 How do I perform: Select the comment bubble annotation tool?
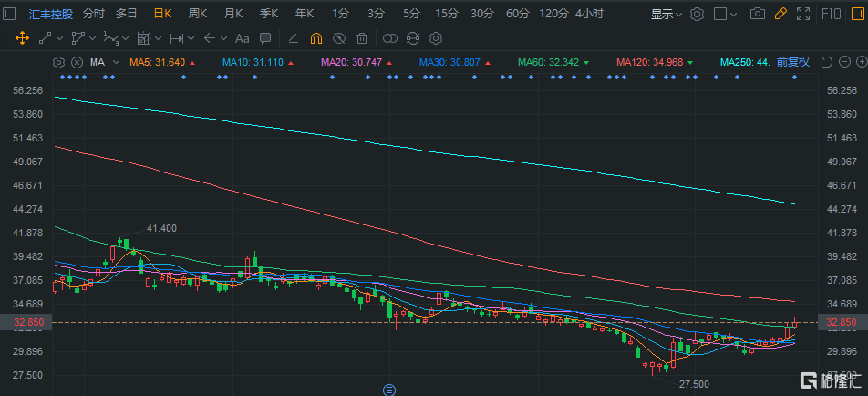click(263, 38)
